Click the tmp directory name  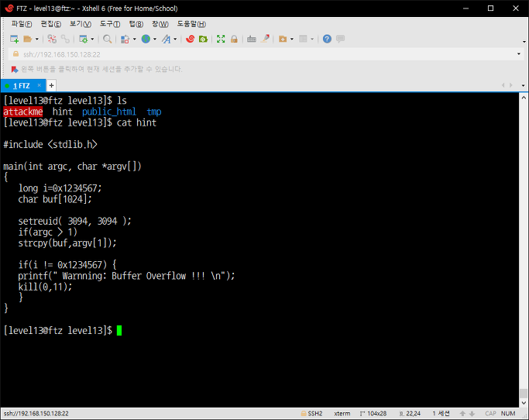(x=154, y=112)
